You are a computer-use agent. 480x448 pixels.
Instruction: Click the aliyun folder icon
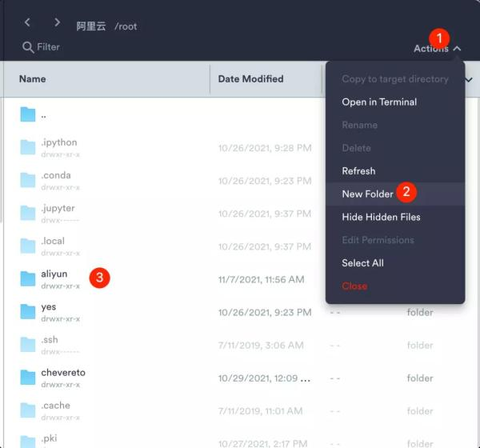[28, 278]
